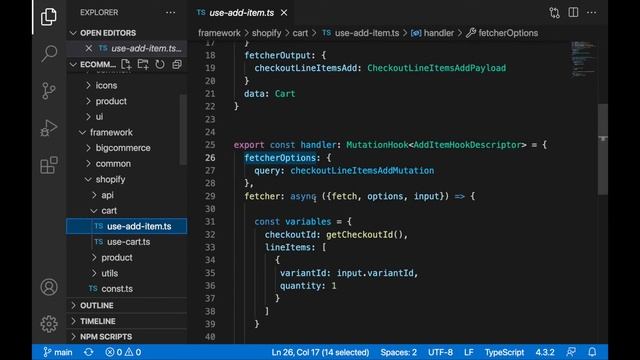
Task: Change end of line sequence LF
Action: click(469, 352)
